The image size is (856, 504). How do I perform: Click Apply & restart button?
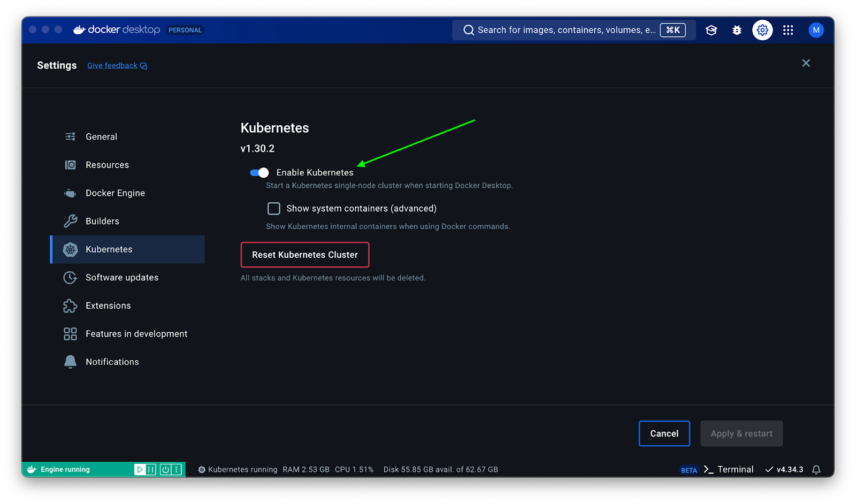click(x=742, y=433)
